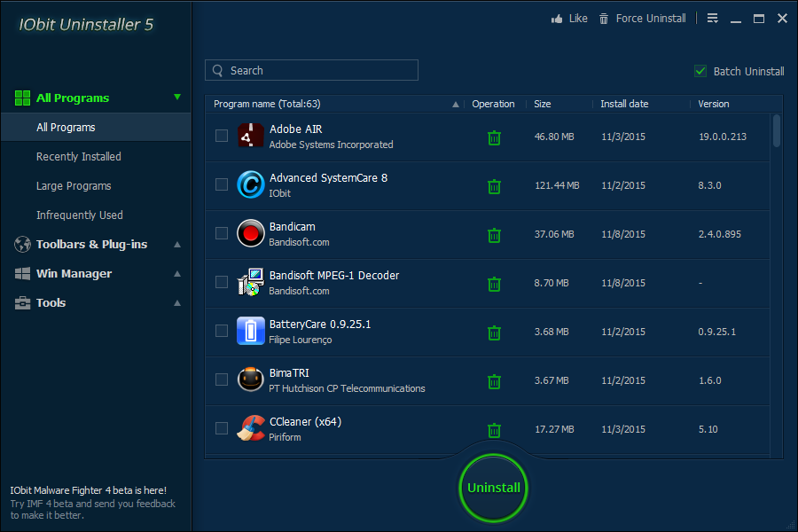Image resolution: width=798 pixels, height=532 pixels.
Task: Click the Like label
Action: (578, 19)
